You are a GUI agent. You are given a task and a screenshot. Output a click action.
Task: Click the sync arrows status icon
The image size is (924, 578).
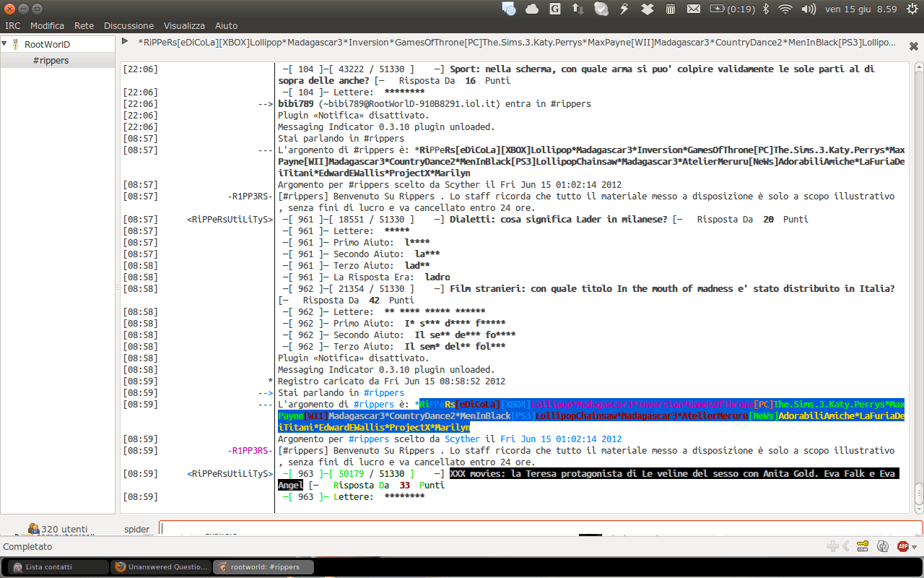(x=882, y=547)
